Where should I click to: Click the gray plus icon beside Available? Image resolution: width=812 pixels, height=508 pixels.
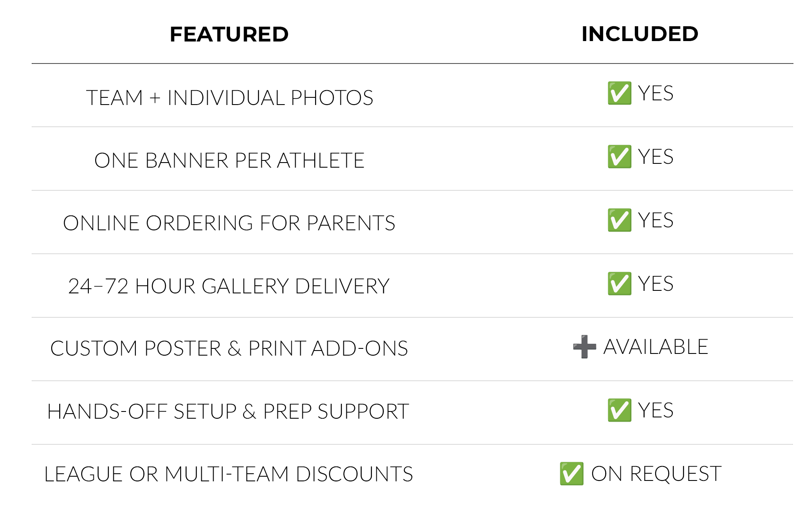(585, 347)
